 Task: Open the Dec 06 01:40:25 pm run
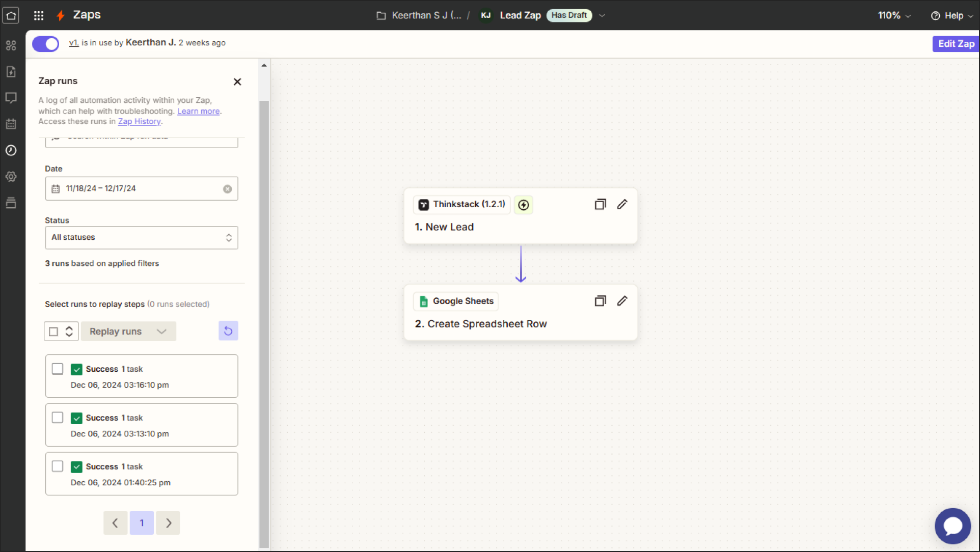tap(142, 474)
